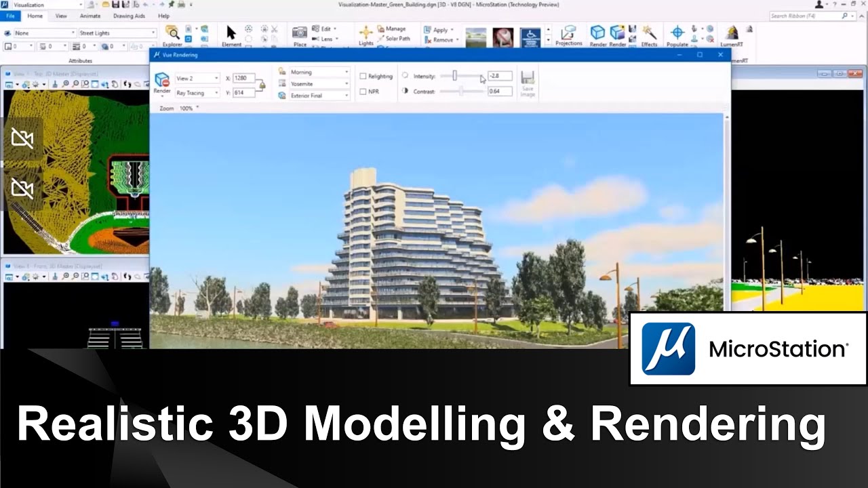Click the X resolution field showing 1280
The height and width of the screenshot is (488, 868).
pos(243,78)
